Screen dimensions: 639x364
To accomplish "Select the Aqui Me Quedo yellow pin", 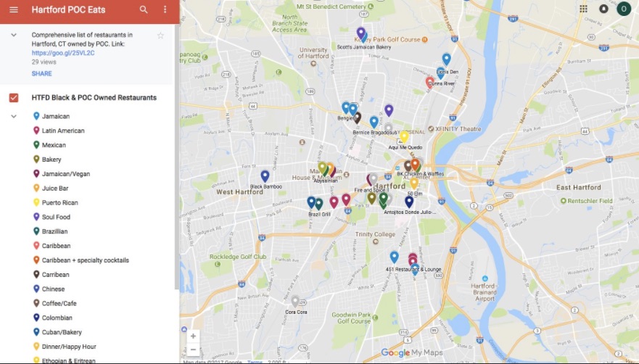I will coord(404,137).
